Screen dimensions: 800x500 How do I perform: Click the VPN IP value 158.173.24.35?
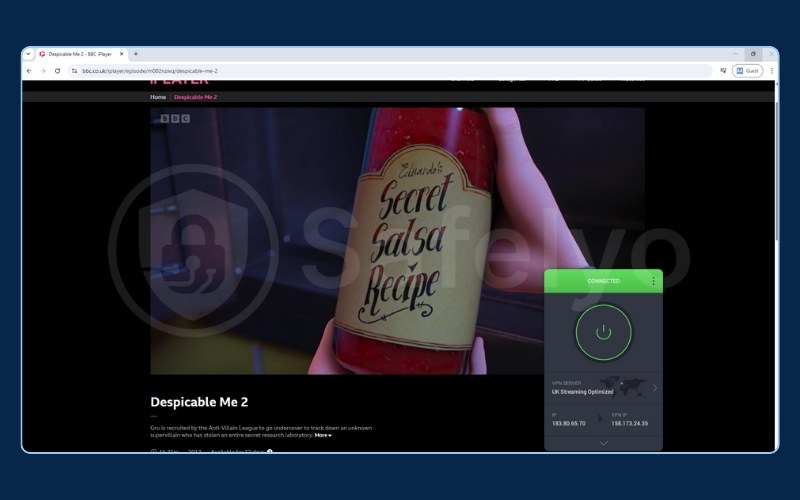tap(630, 423)
